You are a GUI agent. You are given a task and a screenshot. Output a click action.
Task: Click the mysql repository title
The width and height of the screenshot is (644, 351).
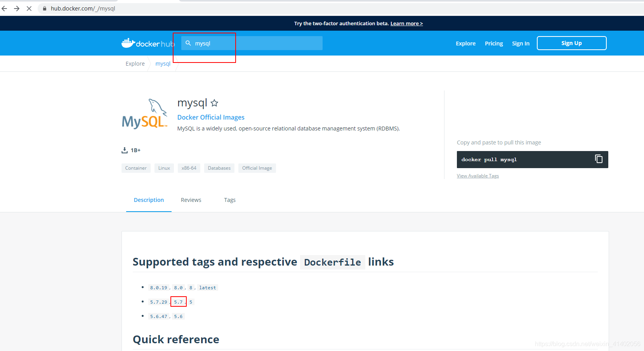[192, 103]
